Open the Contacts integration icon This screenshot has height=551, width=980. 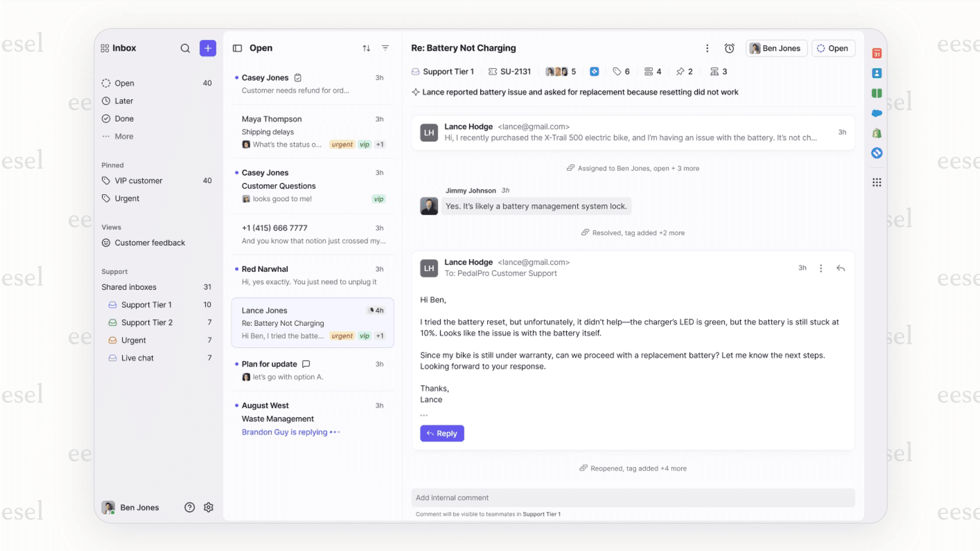tap(877, 73)
